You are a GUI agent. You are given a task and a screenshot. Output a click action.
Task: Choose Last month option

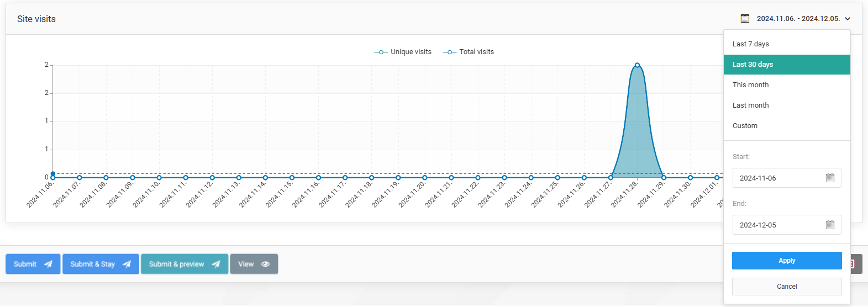(x=750, y=105)
